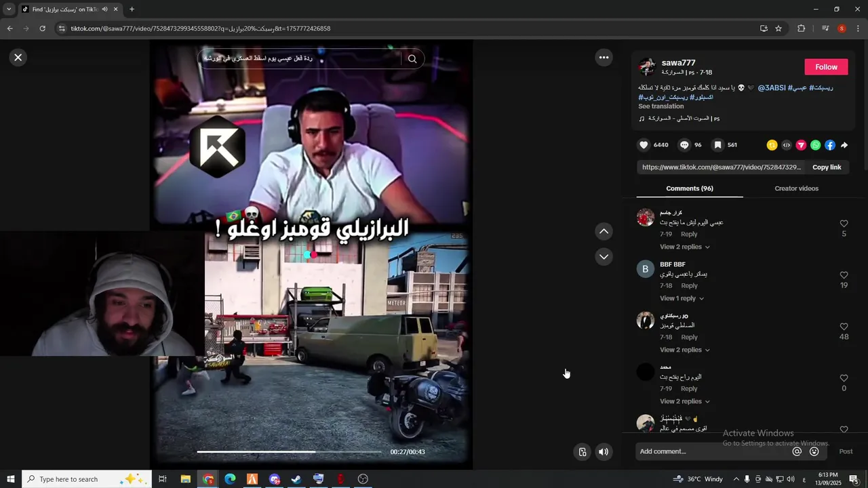Click the Copy link button
Viewport: 868px width, 488px height.
[827, 167]
